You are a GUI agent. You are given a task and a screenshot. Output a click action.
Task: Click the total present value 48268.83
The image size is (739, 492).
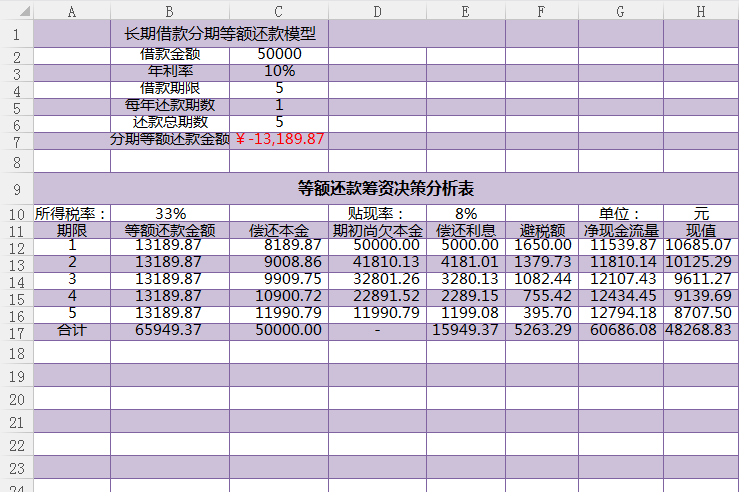click(x=699, y=331)
